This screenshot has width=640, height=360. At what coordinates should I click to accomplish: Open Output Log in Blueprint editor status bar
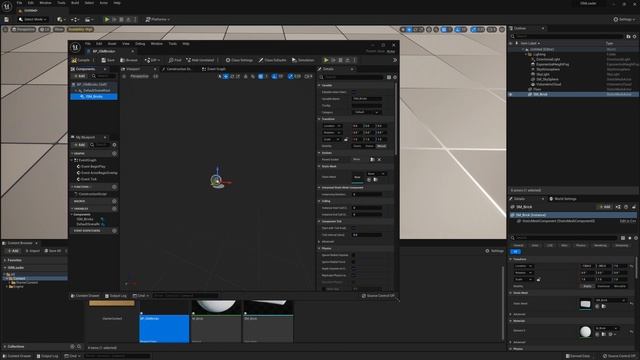pos(116,296)
